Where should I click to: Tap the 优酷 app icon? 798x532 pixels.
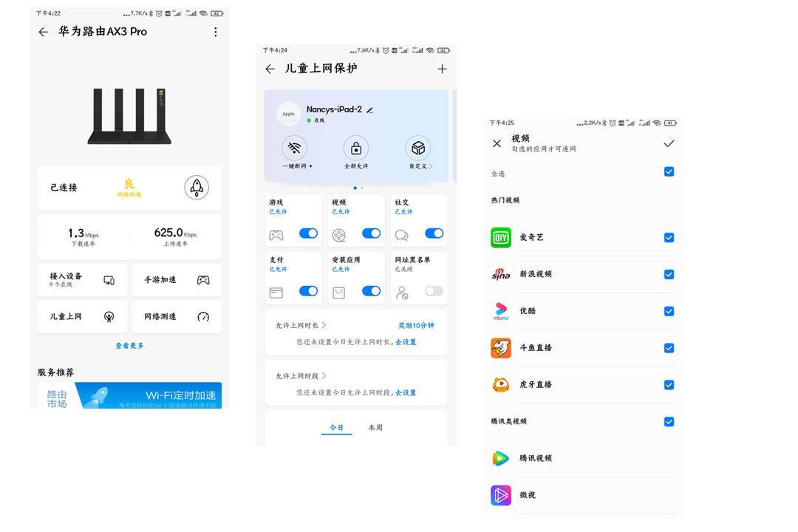pyautogui.click(x=501, y=311)
